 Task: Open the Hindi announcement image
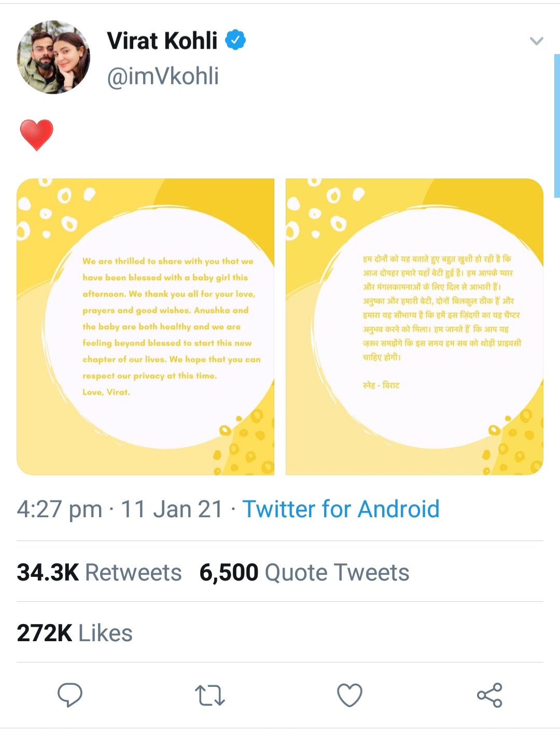click(x=414, y=327)
